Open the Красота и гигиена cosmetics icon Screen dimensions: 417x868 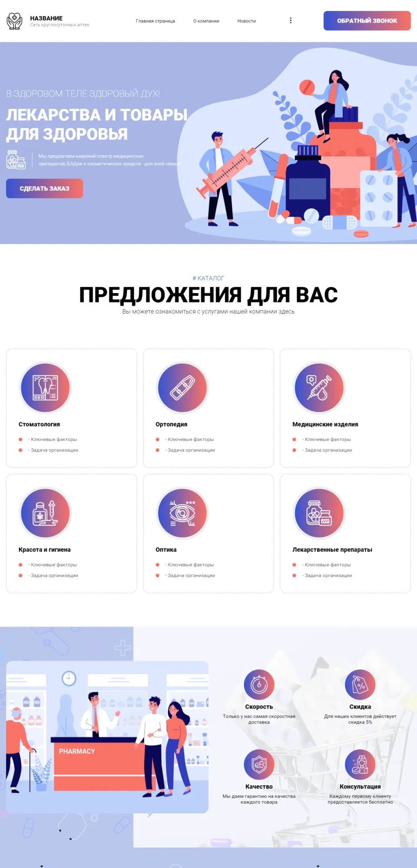(x=45, y=513)
